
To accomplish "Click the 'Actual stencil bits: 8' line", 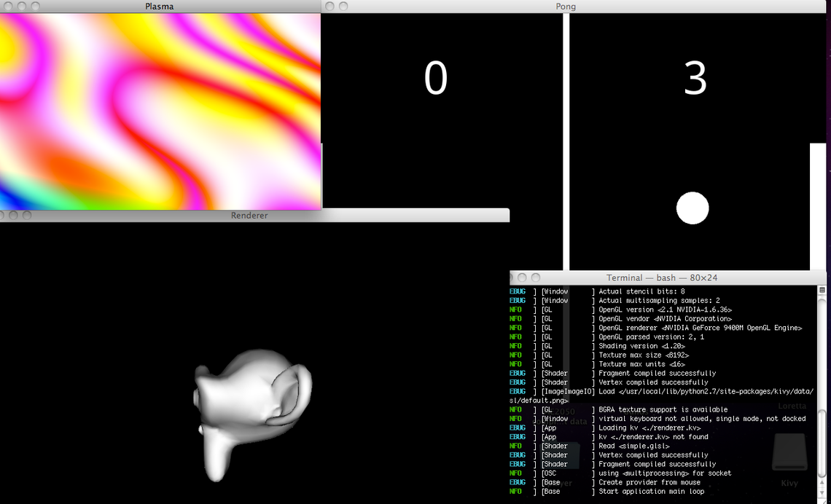I will coord(641,291).
